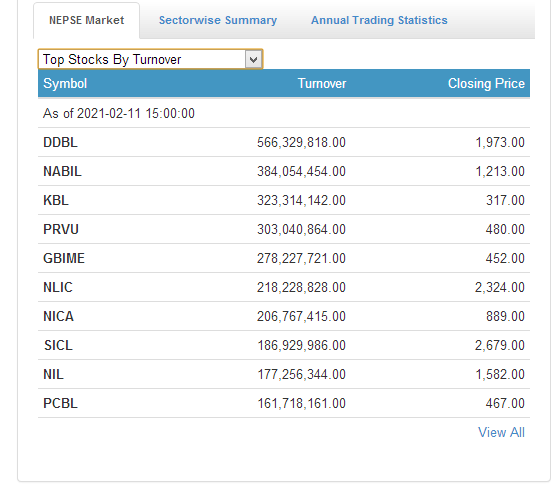Screen dimensions: 551x485
Task: Click DDBL turnover value 566,329,818.00
Action: (x=301, y=142)
